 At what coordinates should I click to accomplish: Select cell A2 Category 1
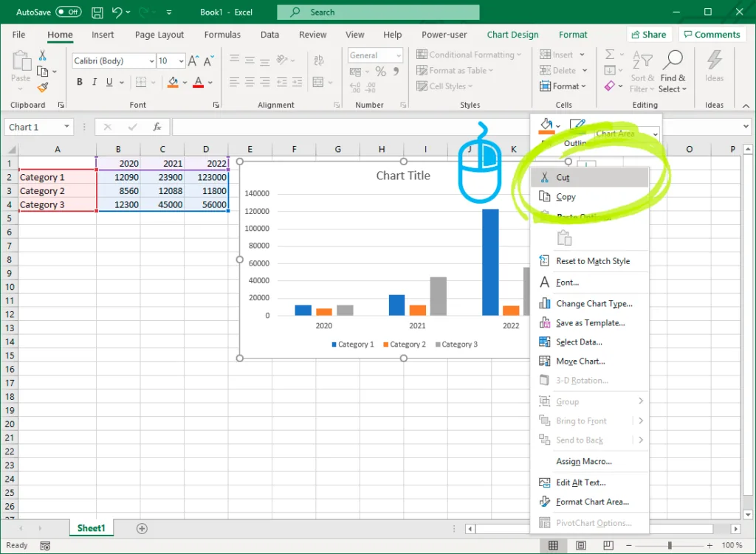pyautogui.click(x=58, y=177)
